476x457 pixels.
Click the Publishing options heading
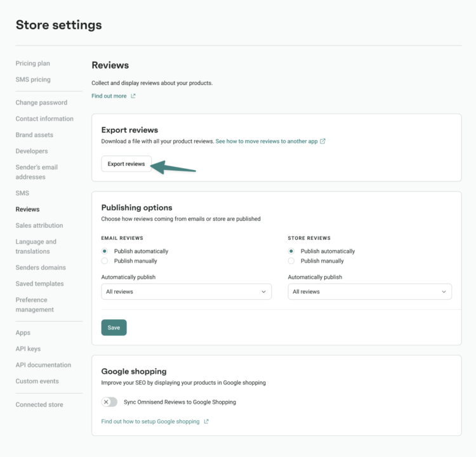pyautogui.click(x=137, y=208)
